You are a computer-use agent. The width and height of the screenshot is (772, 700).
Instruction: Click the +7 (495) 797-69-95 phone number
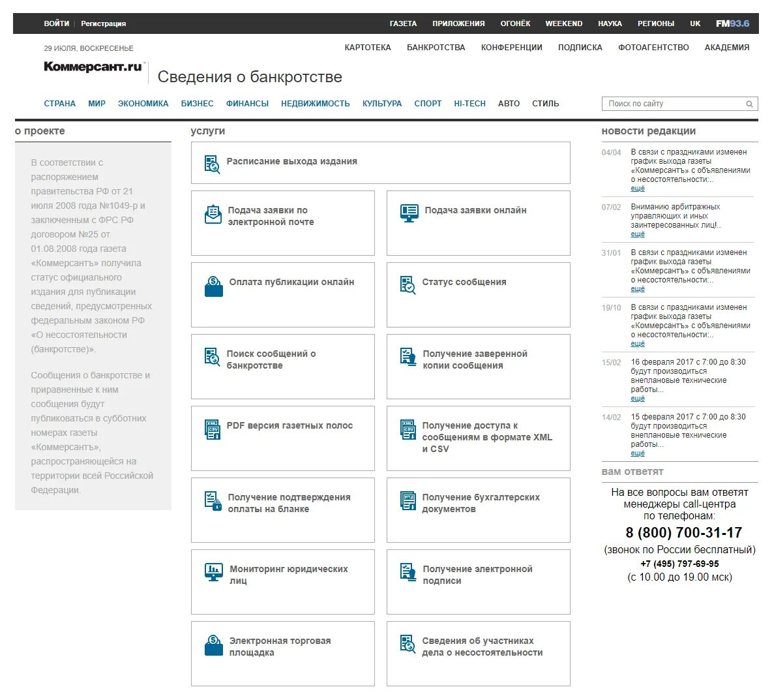[679, 564]
